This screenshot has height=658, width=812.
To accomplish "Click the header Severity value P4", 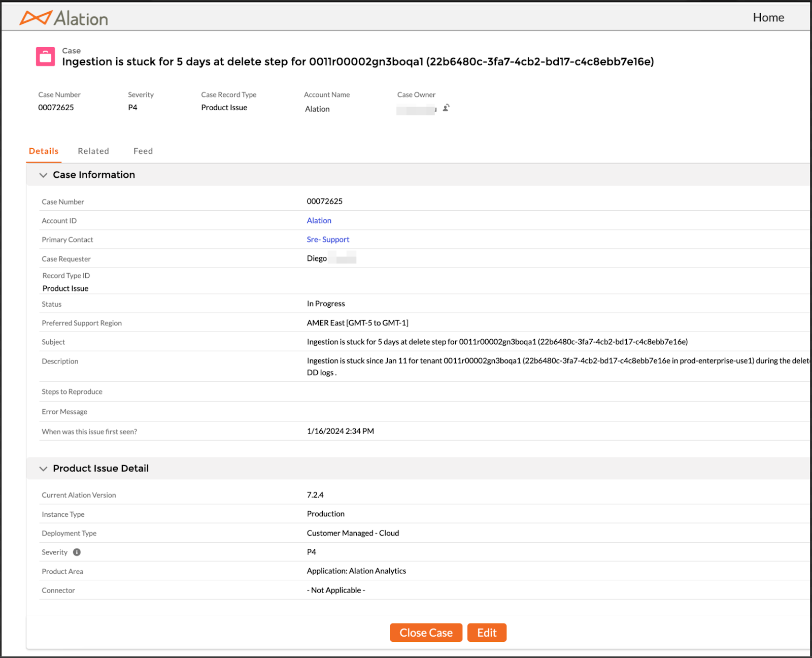I will coord(132,107).
